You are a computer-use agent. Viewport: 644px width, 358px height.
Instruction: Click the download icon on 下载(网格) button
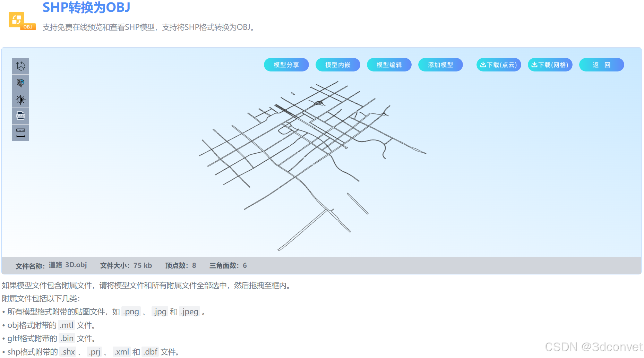click(x=534, y=65)
